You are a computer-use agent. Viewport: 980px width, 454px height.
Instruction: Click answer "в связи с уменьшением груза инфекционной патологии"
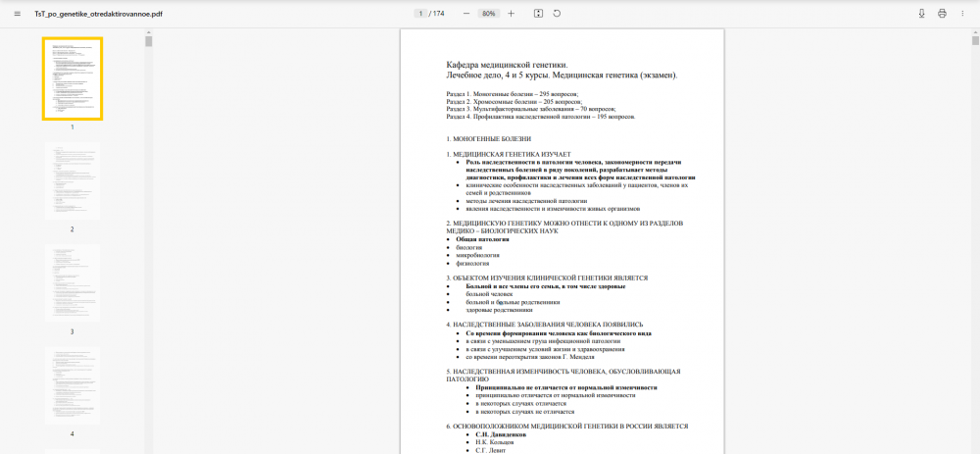tap(543, 341)
